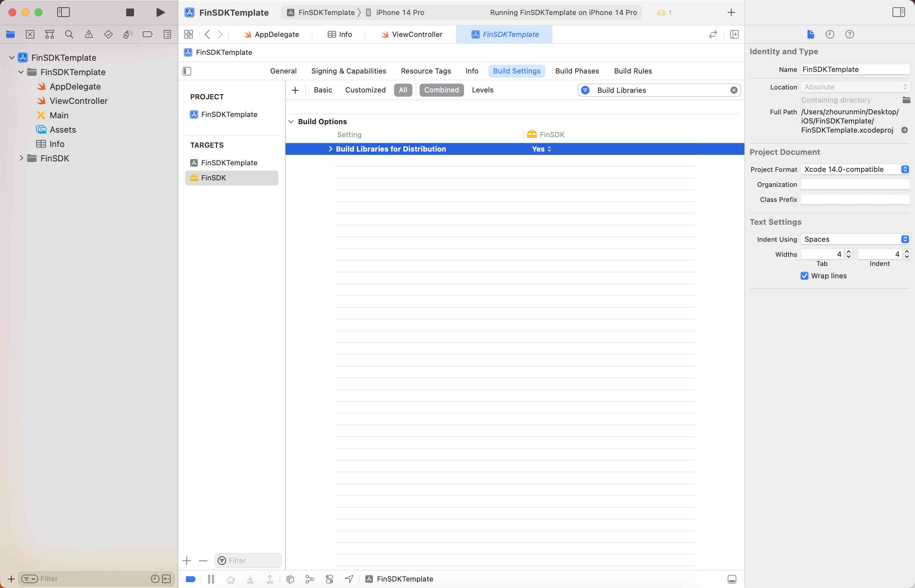915x588 pixels.
Task: Open the related items grid menu
Action: point(189,34)
